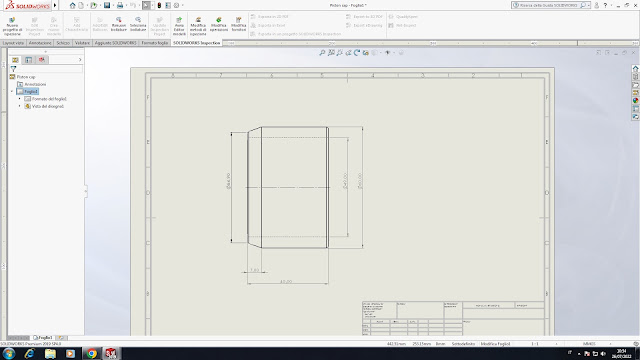Click the add new sheet tab button
640x360 pixels.
tap(61, 338)
